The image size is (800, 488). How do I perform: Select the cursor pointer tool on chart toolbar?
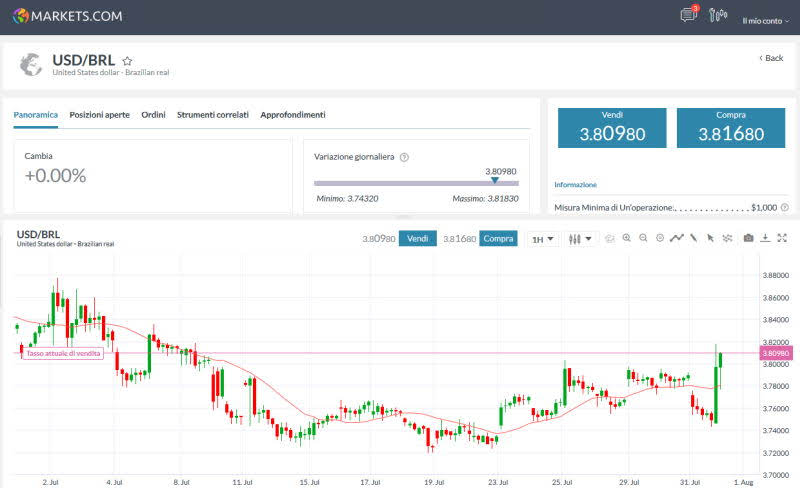coord(710,238)
